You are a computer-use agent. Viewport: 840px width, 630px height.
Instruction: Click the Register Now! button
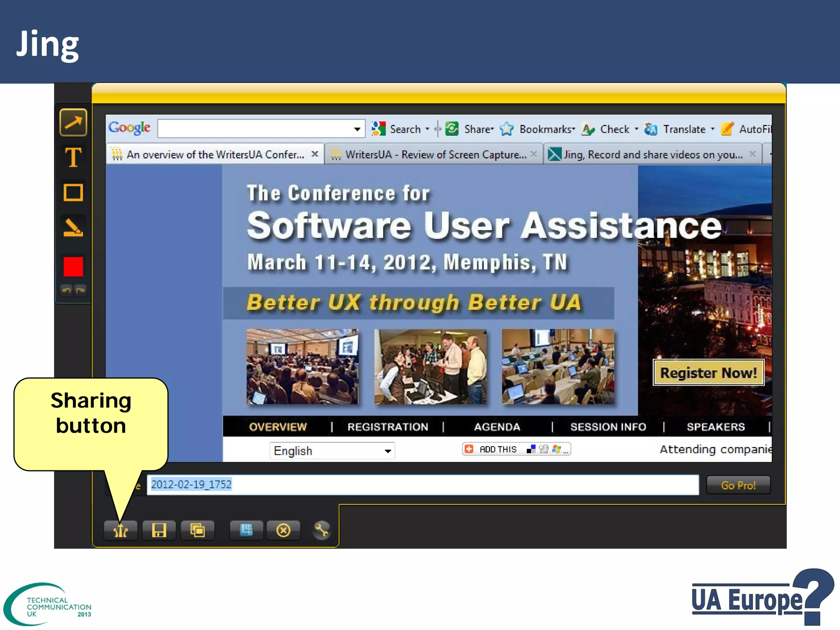(708, 373)
